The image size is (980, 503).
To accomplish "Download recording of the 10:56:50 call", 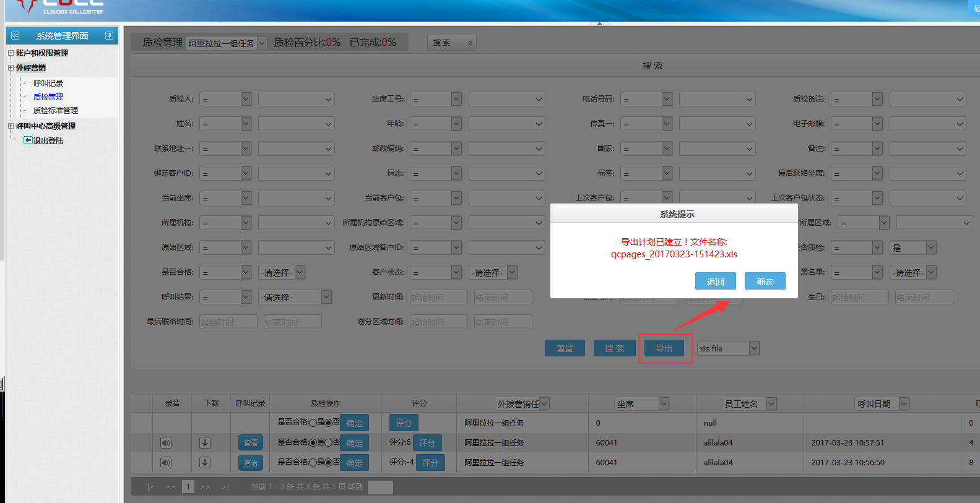I will (x=205, y=463).
